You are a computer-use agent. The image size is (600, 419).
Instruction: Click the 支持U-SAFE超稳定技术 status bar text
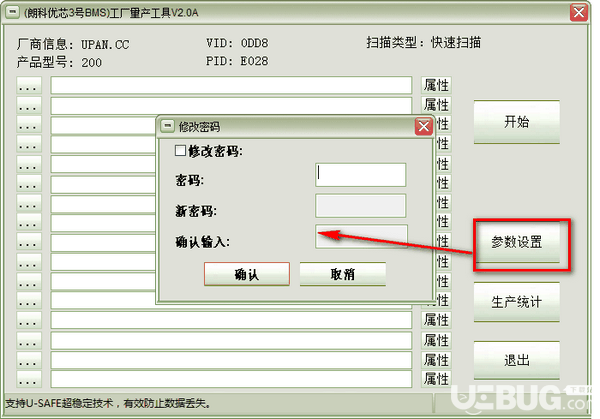108,403
